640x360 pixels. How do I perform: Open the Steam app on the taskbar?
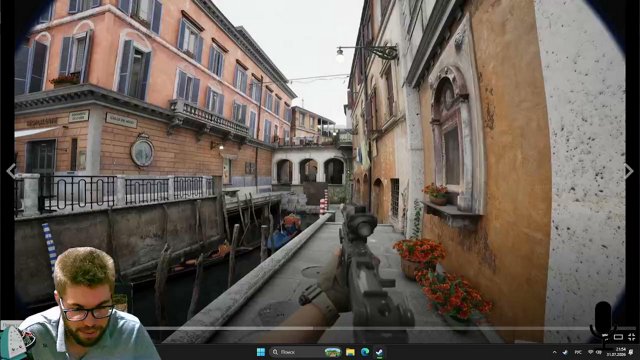point(379,352)
